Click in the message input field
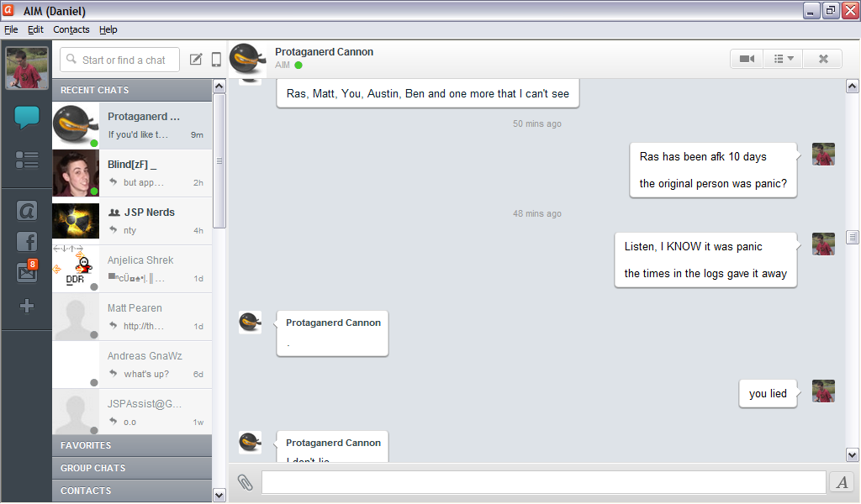Image resolution: width=861 pixels, height=504 pixels. tap(544, 482)
